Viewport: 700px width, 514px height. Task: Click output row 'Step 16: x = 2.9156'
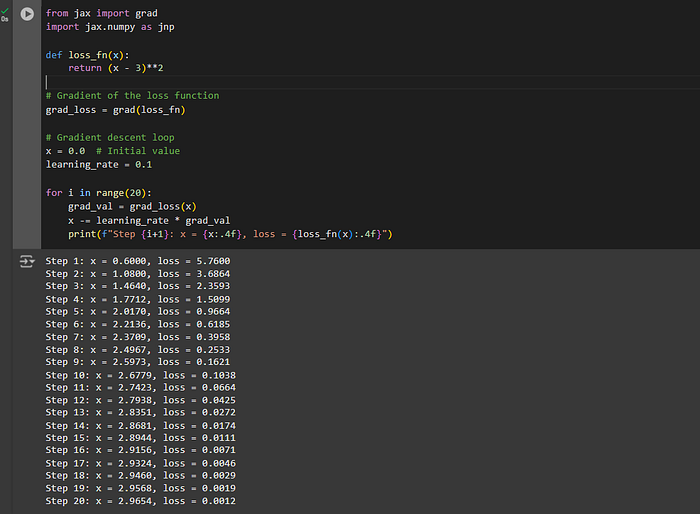pyautogui.click(x=141, y=450)
